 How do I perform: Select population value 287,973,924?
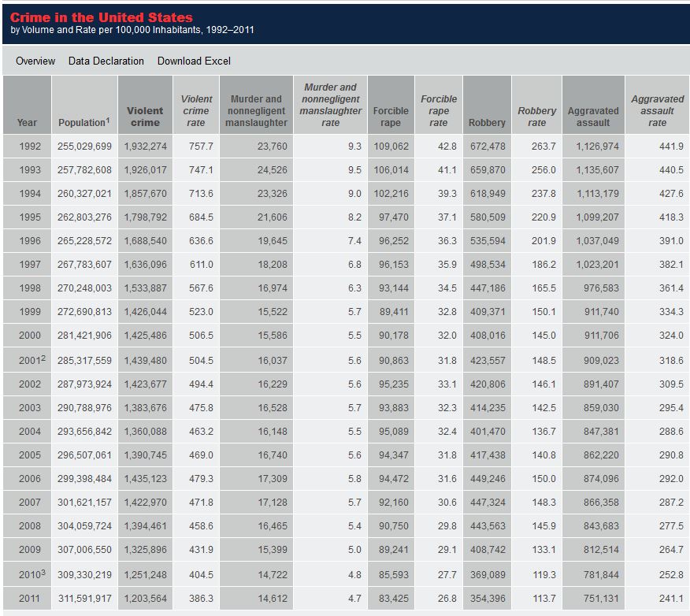84,384
